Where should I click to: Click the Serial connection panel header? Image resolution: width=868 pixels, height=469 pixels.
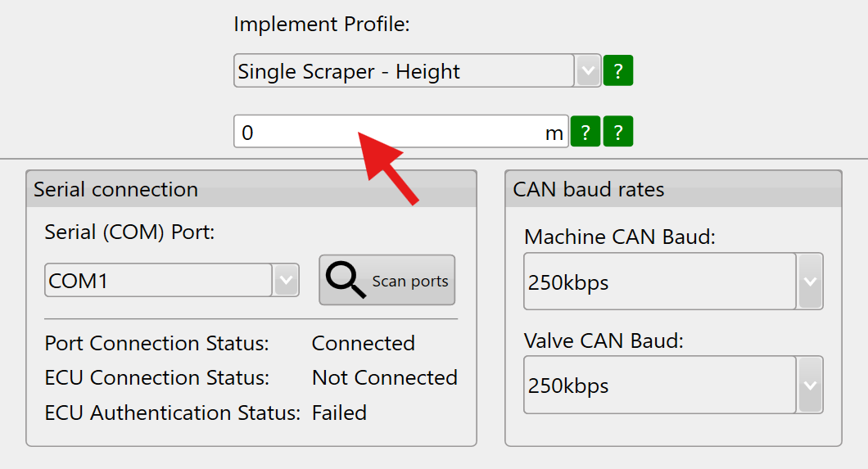[x=251, y=189]
